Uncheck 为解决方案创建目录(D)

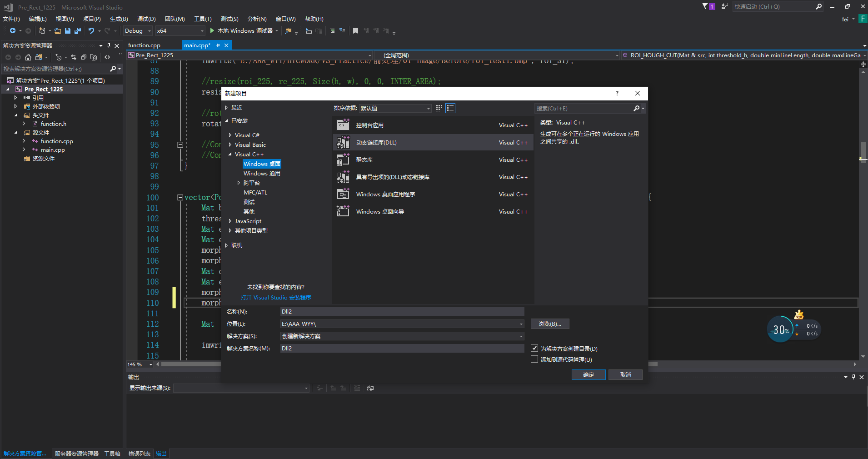pyautogui.click(x=534, y=348)
